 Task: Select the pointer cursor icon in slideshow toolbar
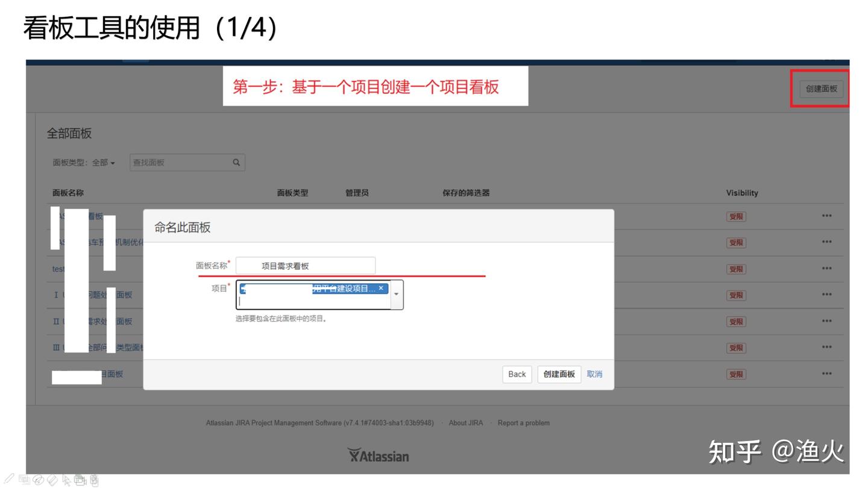[x=67, y=480]
